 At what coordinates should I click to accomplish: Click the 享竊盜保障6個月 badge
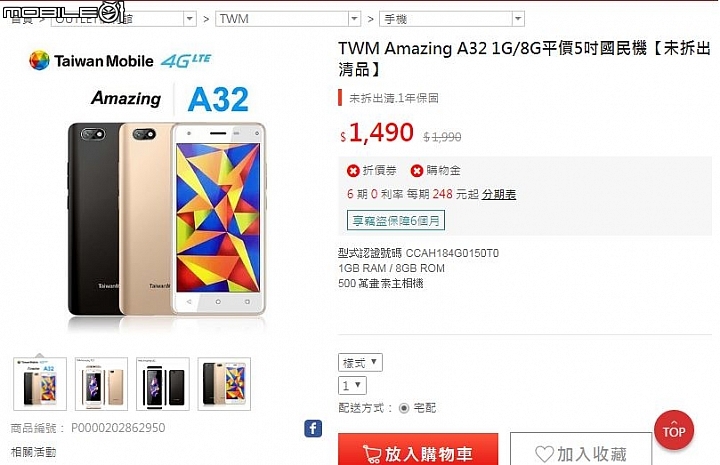(396, 221)
